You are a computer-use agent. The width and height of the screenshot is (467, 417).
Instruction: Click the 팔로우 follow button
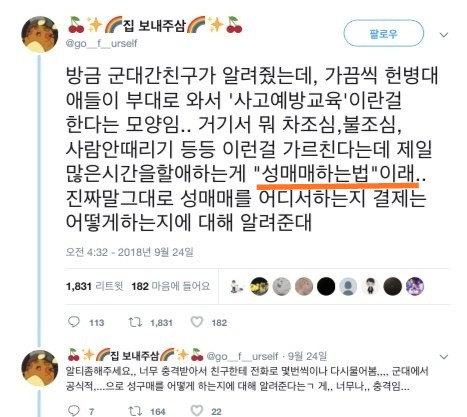click(x=384, y=34)
